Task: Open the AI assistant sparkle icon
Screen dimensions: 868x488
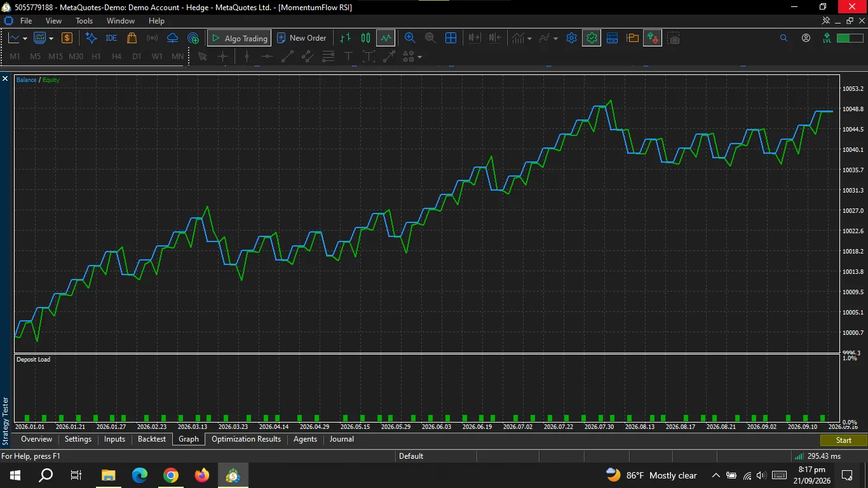Action: 91,38
